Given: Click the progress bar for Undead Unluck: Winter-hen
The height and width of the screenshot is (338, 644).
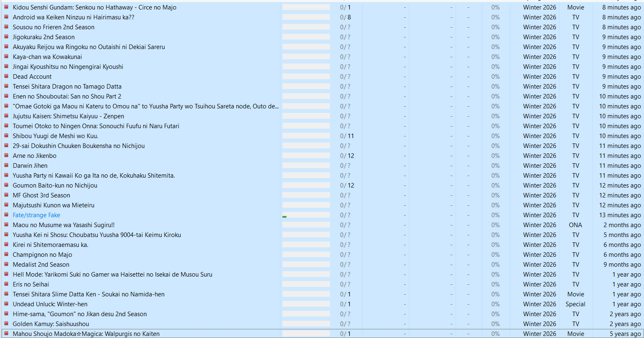Looking at the screenshot, I should [x=306, y=304].
